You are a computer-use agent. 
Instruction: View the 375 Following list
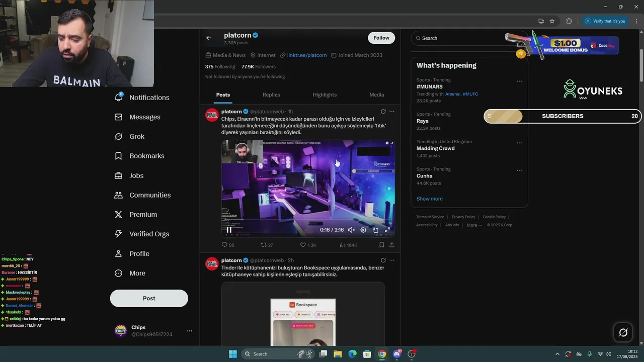click(x=220, y=66)
